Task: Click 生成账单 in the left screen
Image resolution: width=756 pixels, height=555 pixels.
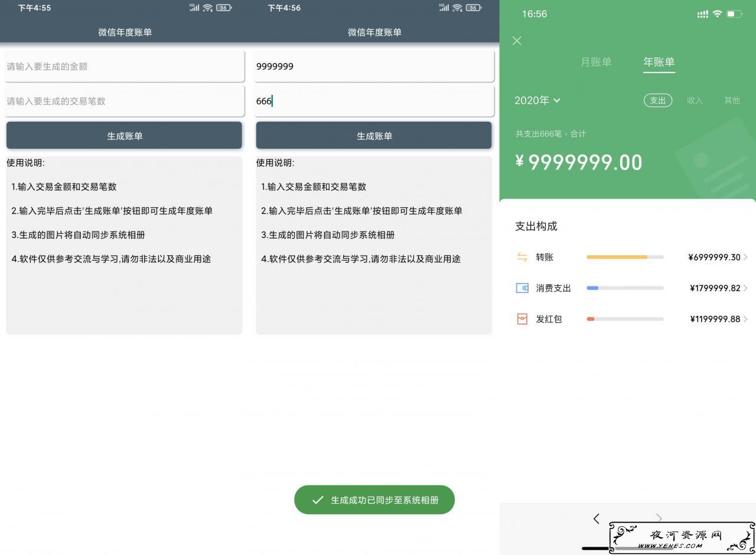Action: click(x=124, y=135)
